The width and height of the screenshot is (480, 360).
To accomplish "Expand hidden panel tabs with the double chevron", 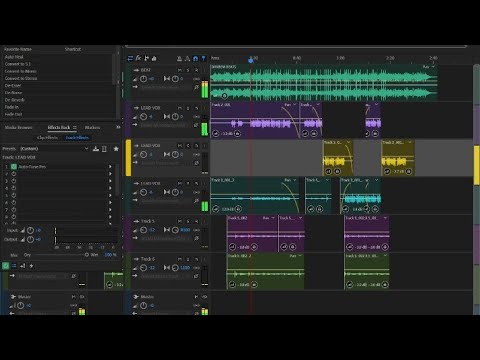I will [118, 127].
